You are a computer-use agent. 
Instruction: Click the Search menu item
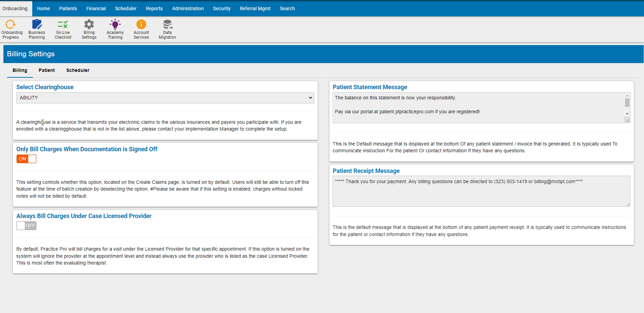287,8
